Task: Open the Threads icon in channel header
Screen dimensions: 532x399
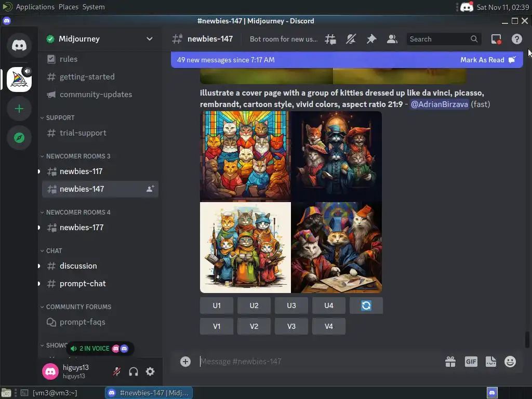Action: pos(330,39)
